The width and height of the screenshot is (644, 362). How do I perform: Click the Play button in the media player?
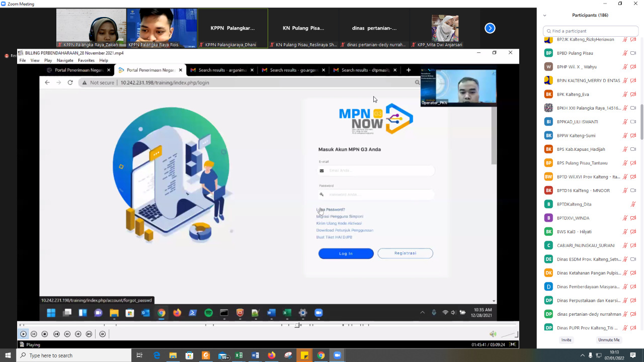coord(23,334)
